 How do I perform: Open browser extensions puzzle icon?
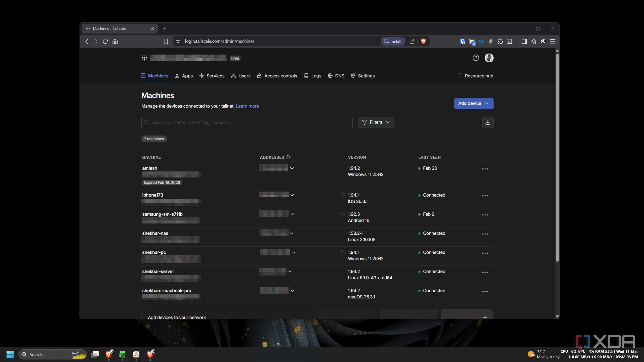500,41
